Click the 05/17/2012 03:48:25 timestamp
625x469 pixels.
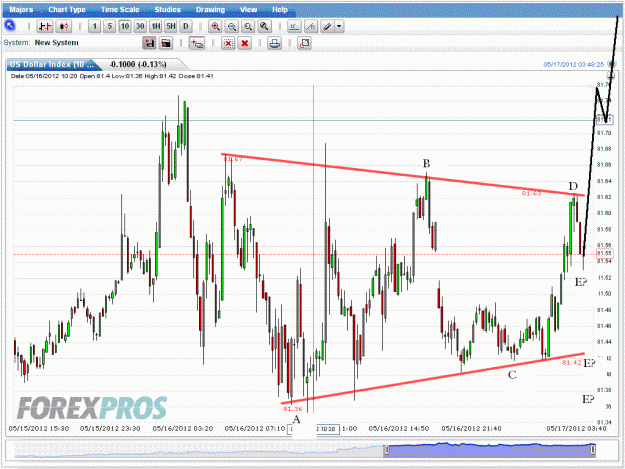coord(574,65)
